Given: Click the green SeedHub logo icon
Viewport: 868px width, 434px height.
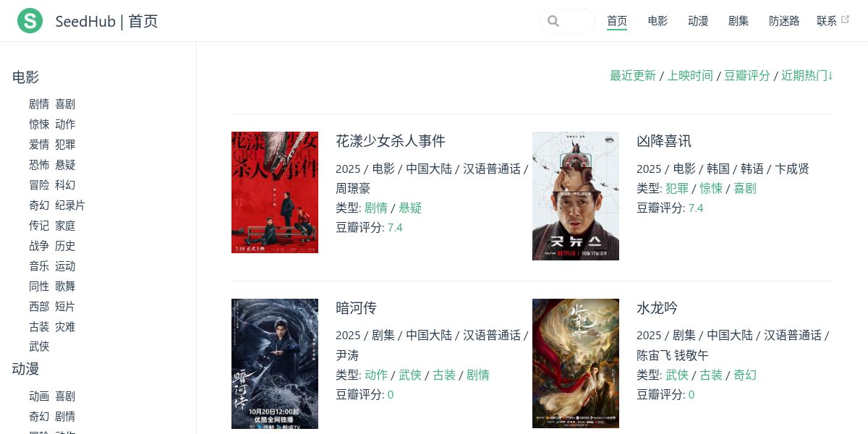Looking at the screenshot, I should (x=30, y=20).
